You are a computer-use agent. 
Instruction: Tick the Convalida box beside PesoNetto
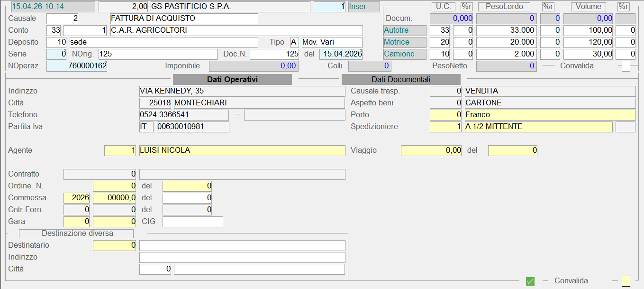(626, 66)
